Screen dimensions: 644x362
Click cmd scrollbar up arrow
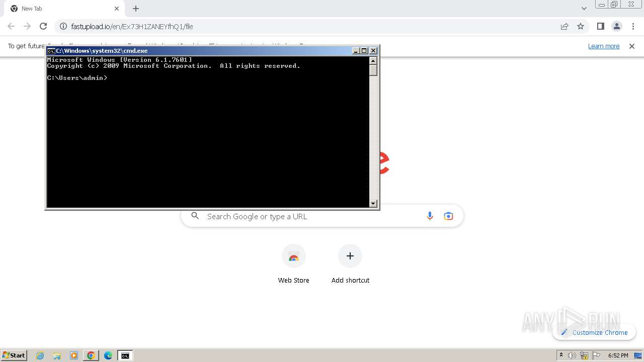[373, 60]
